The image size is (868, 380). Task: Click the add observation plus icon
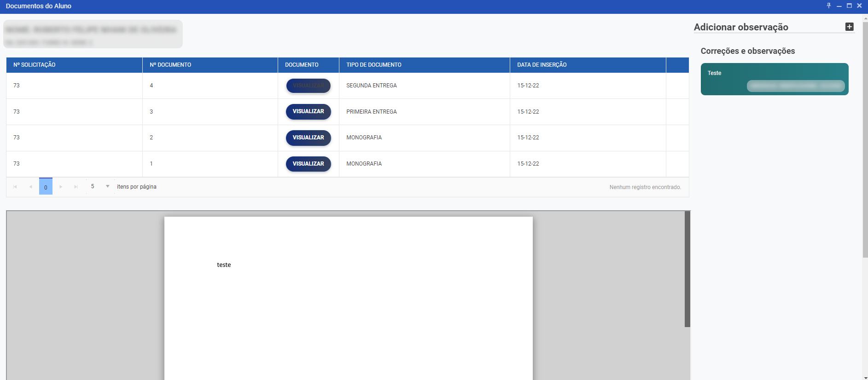pyautogui.click(x=850, y=27)
